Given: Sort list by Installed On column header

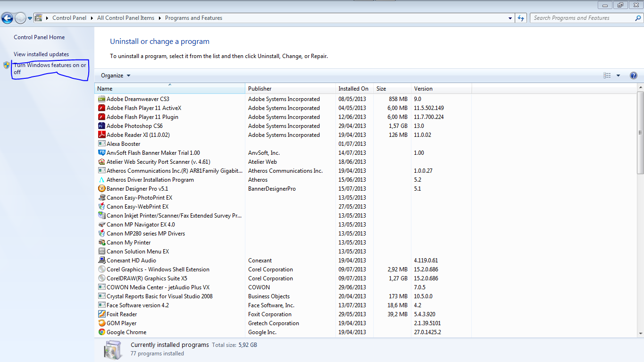Looking at the screenshot, I should pos(354,89).
